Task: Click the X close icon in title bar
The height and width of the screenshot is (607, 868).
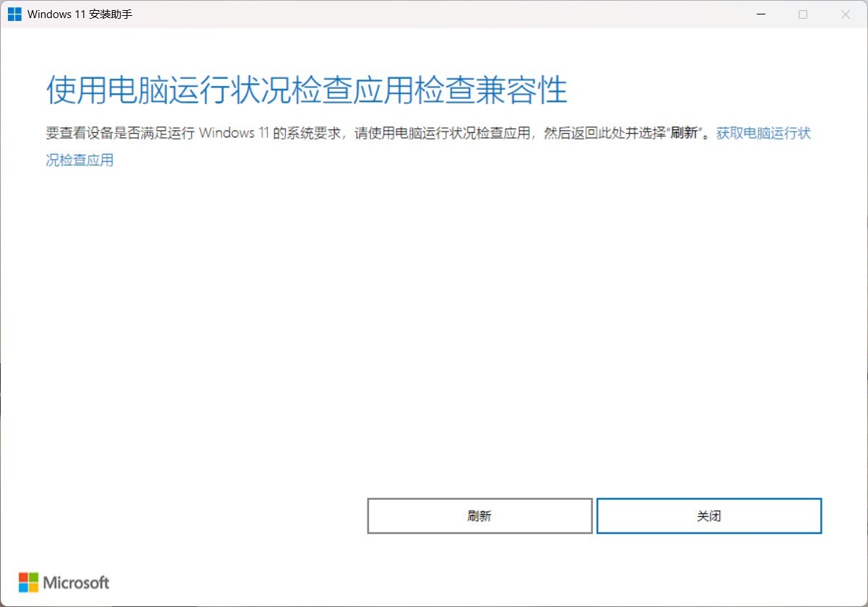Action: tap(845, 14)
